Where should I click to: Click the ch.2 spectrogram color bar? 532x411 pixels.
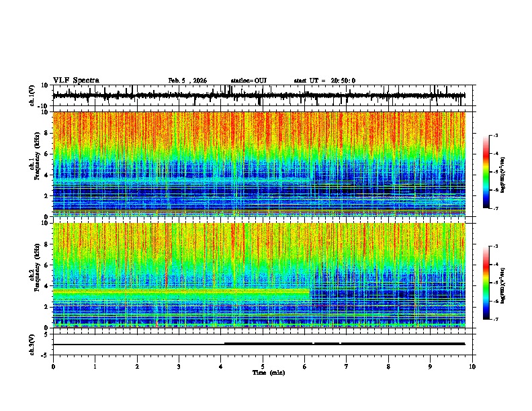point(486,283)
